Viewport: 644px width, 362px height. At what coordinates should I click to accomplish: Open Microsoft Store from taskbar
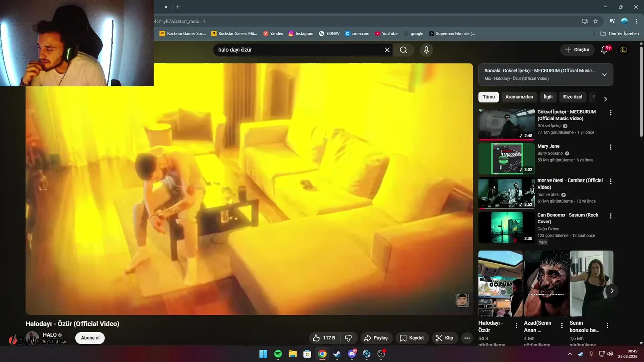[307, 354]
